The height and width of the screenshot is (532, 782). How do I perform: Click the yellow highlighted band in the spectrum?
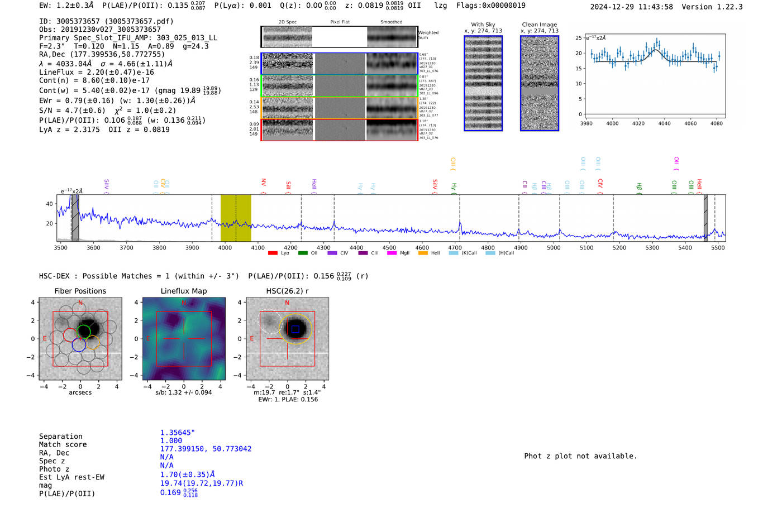pyautogui.click(x=236, y=218)
